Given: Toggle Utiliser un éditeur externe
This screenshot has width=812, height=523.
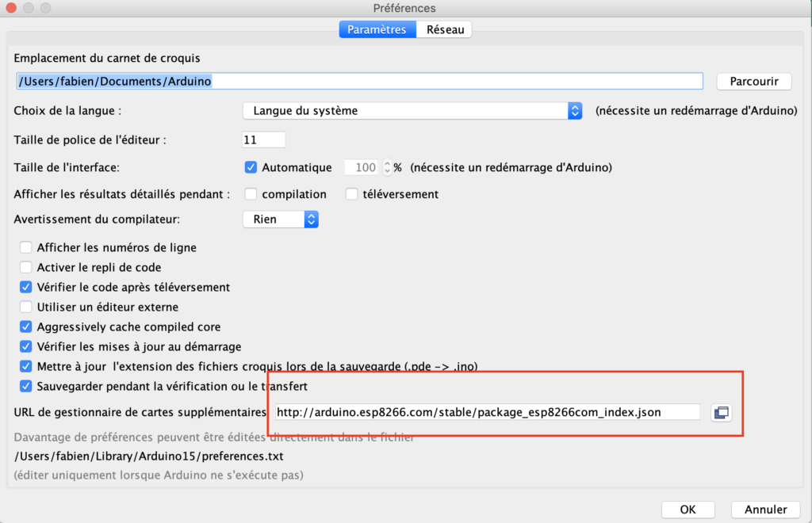Looking at the screenshot, I should pyautogui.click(x=26, y=307).
